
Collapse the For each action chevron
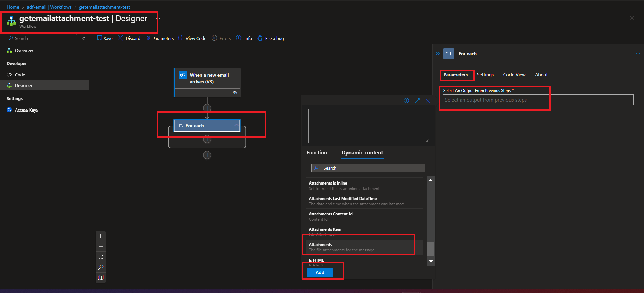click(x=236, y=125)
